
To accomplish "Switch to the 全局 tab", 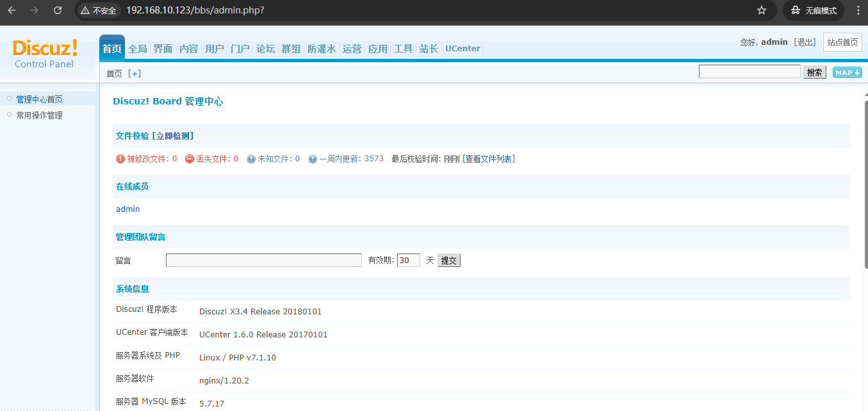I will [138, 49].
